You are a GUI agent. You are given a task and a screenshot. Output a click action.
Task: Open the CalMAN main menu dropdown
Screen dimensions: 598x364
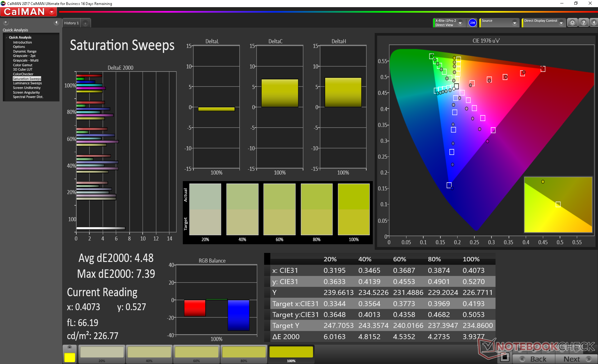pyautogui.click(x=52, y=12)
